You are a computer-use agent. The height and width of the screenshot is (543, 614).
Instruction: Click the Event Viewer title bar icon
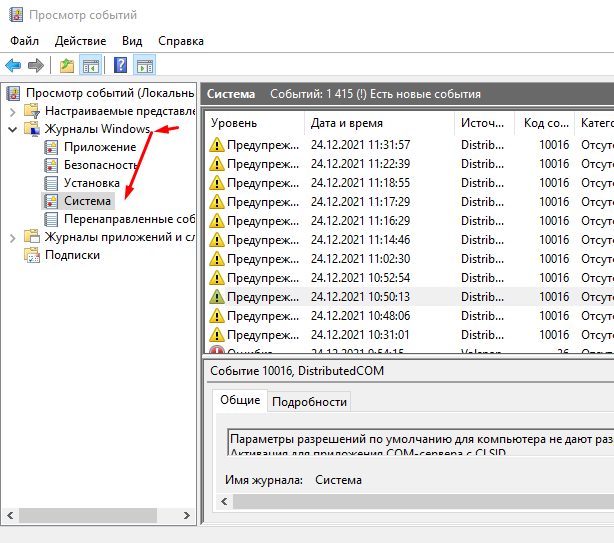tap(16, 15)
